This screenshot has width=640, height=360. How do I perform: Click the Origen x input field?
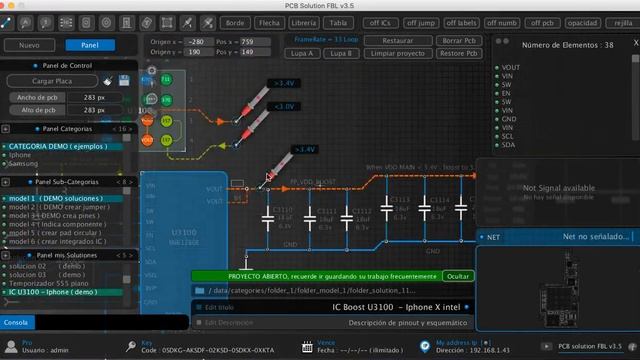coord(198,42)
